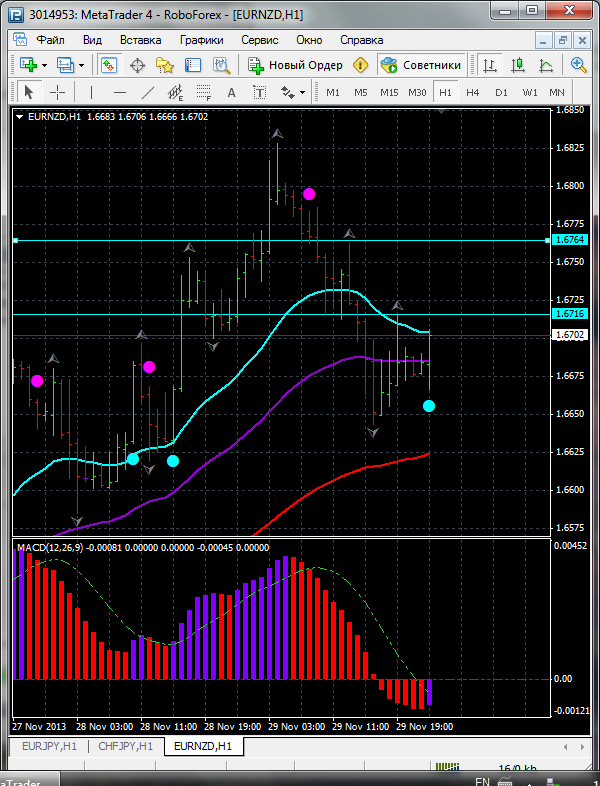Open the Файл menu
Screen dimensions: 600x786
click(x=50, y=40)
